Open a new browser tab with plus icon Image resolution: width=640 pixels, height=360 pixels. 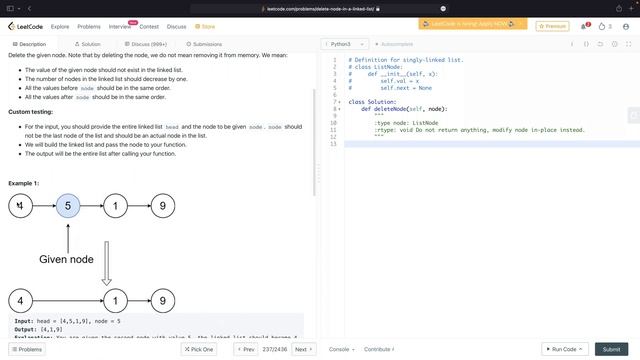pos(631,8)
